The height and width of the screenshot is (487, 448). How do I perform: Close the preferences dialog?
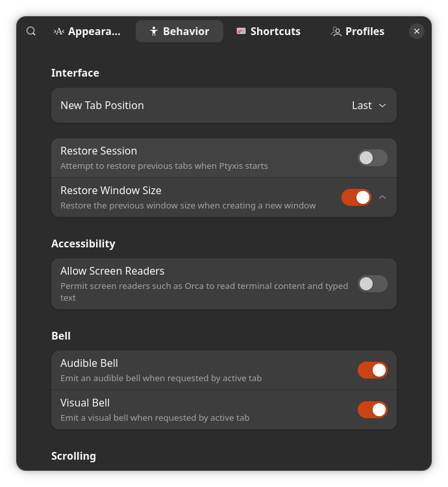tap(417, 31)
